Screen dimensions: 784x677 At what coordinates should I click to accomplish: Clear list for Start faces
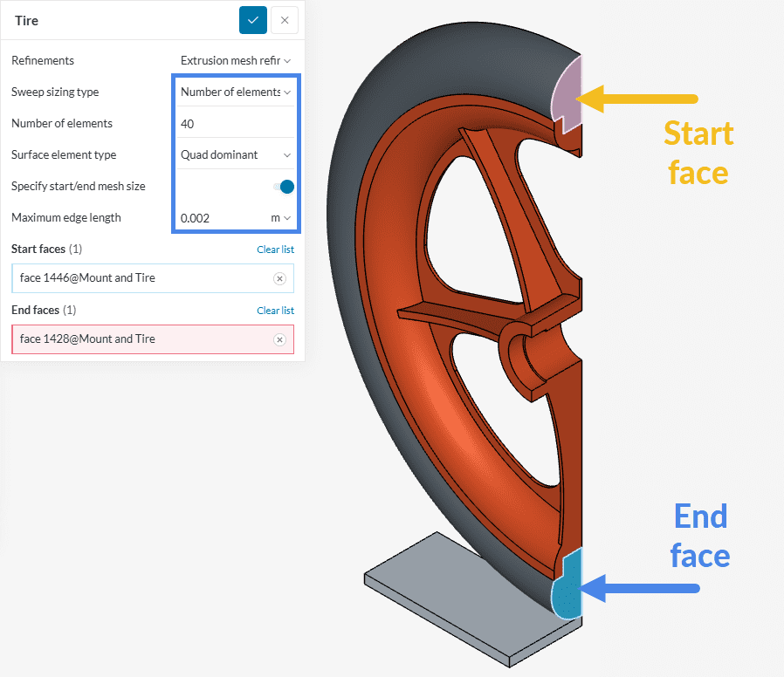pyautogui.click(x=275, y=250)
